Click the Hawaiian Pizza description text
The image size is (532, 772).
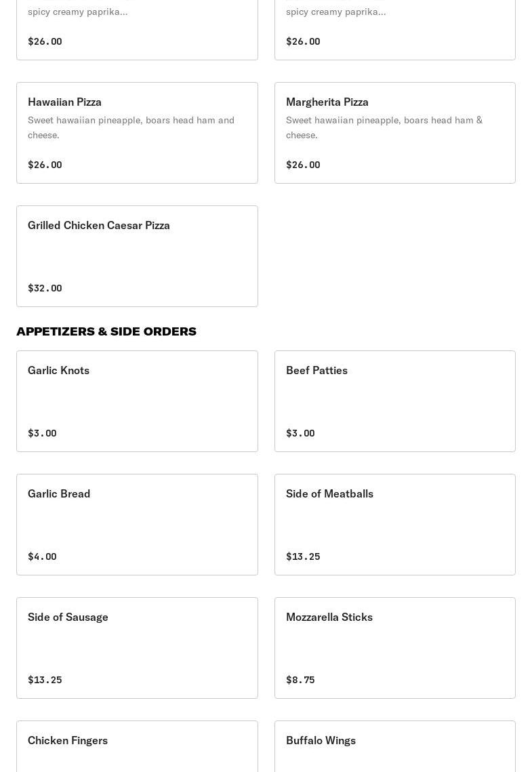tap(131, 127)
